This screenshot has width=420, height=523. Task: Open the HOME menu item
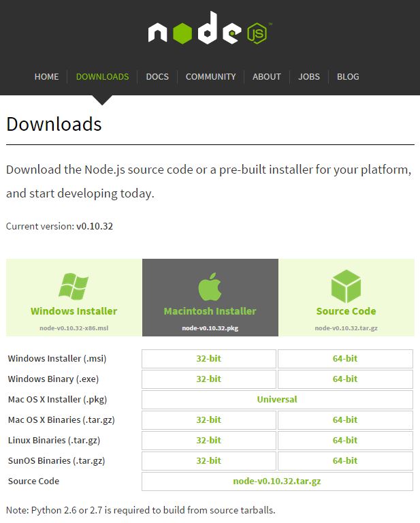47,77
